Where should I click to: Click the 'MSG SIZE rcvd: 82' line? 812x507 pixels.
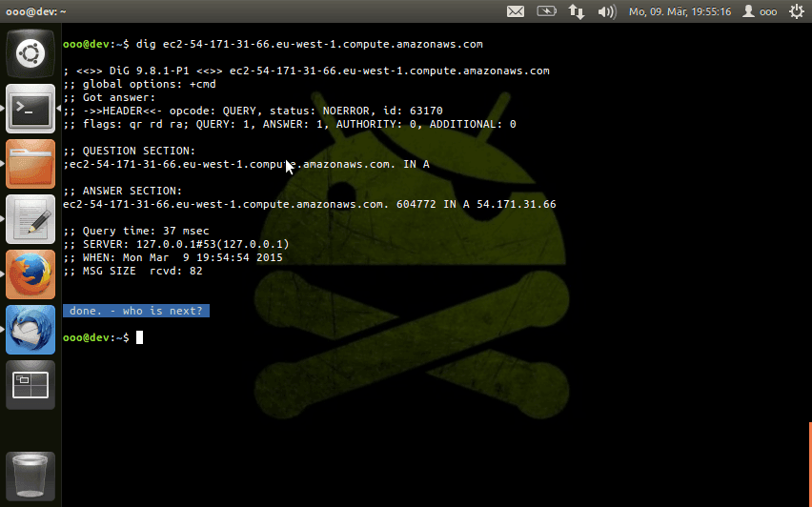click(x=133, y=271)
